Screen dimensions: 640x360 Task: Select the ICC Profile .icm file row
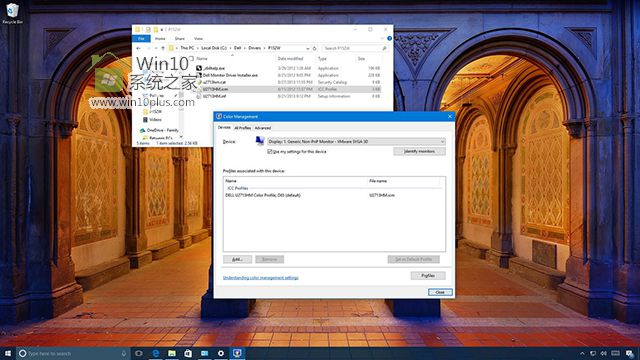pos(288,89)
